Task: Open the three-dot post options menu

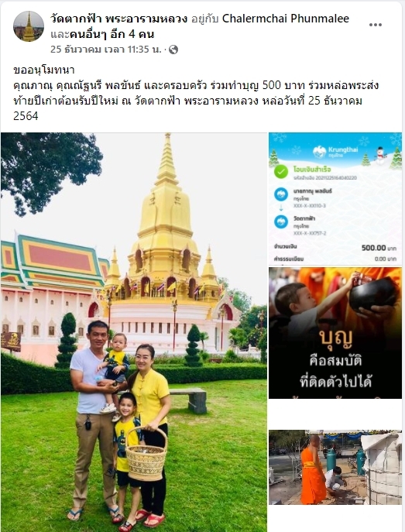Action: pos(375,25)
